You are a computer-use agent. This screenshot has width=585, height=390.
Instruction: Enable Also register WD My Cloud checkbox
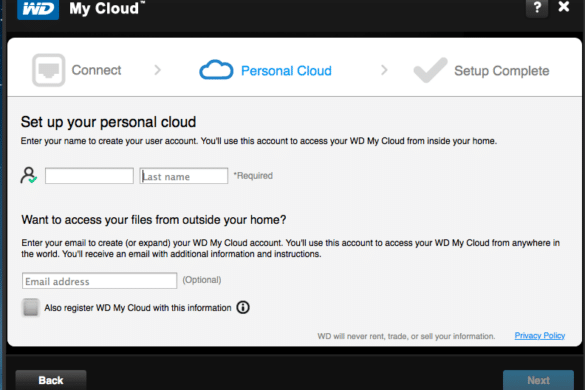pyautogui.click(x=31, y=308)
